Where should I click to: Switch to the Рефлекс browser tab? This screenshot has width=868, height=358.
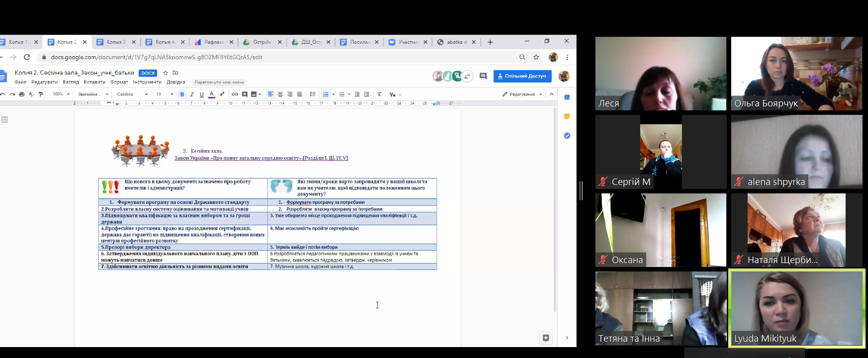(x=213, y=42)
